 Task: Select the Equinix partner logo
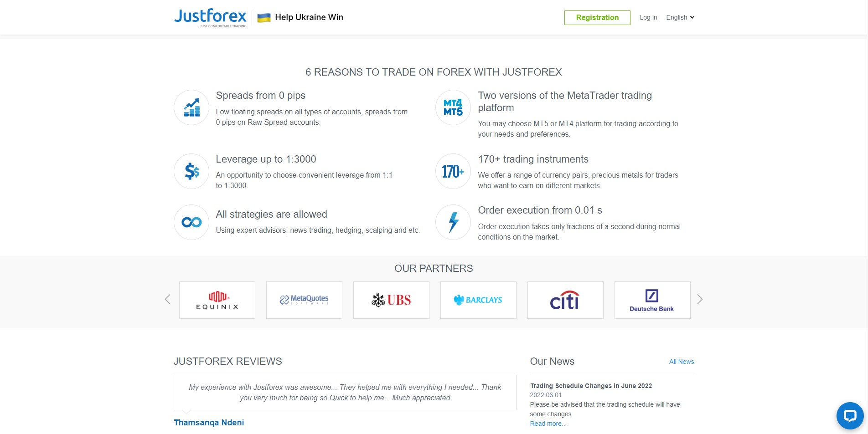217,300
